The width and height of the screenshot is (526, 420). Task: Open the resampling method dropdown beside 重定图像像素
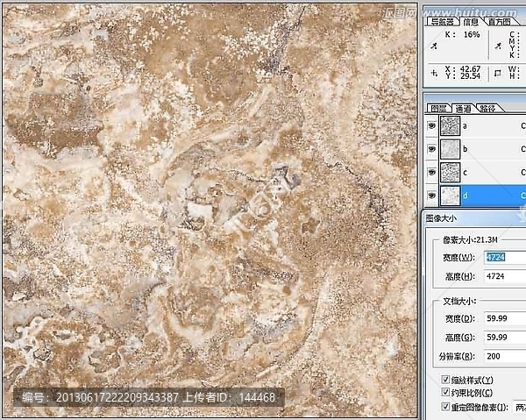tap(519, 407)
